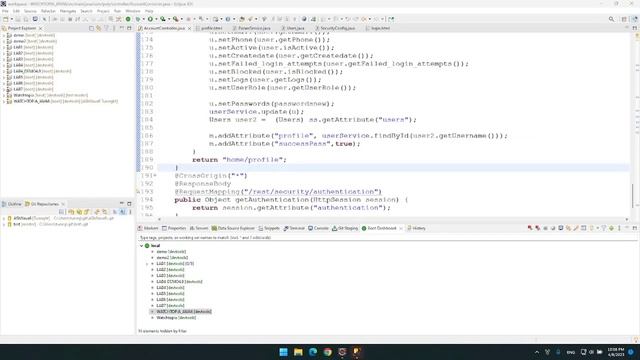Open File Explorer from taskbar
The height and width of the screenshot is (360, 640).
pos(298,352)
